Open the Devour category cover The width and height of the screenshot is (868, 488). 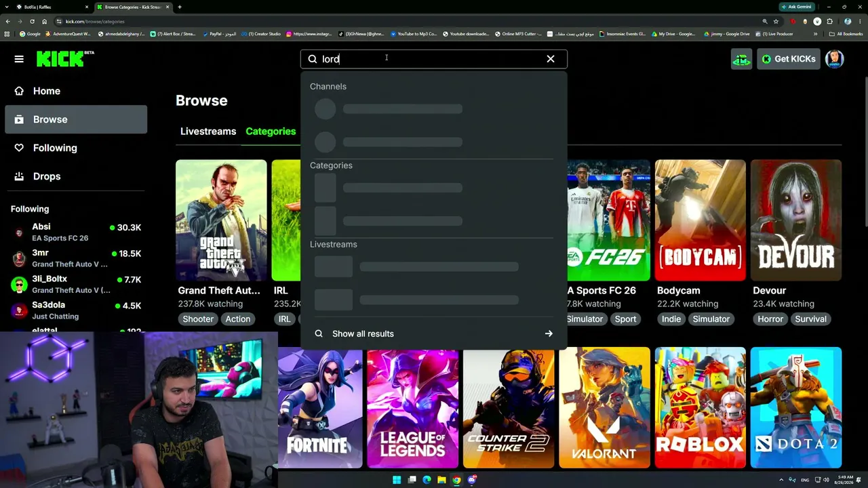(796, 220)
